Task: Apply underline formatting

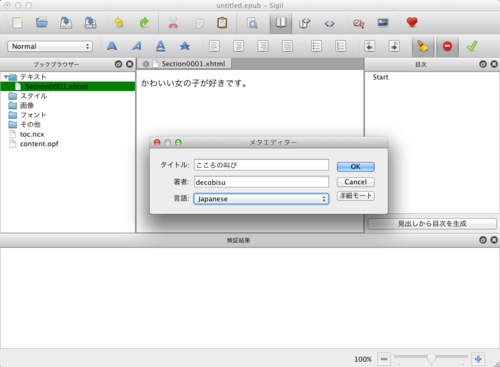Action: pyautogui.click(x=160, y=46)
